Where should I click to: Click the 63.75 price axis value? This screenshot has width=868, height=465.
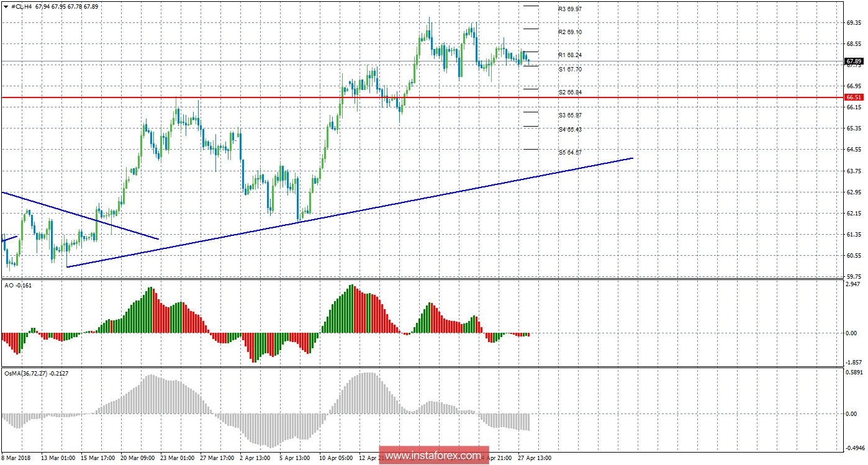853,171
